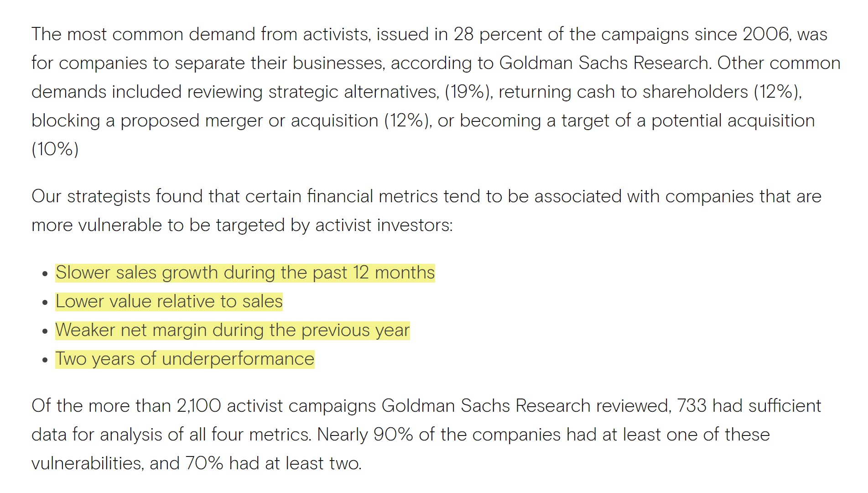Click 'activist investors:' text
This screenshot has height=493, width=868.
[384, 225]
